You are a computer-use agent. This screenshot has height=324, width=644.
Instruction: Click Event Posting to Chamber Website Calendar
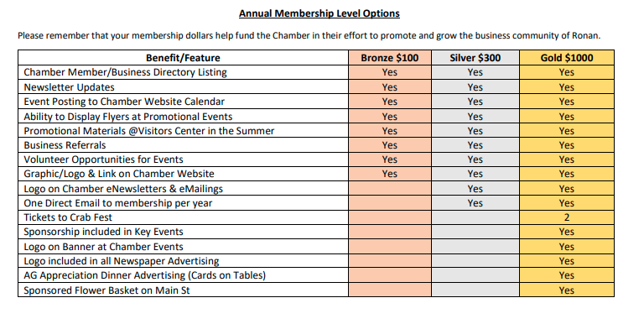pos(124,102)
